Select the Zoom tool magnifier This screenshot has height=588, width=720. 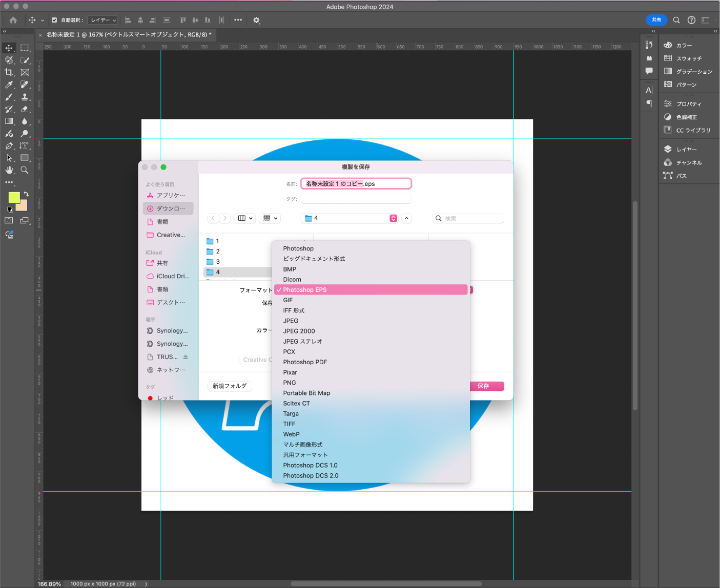[24, 170]
